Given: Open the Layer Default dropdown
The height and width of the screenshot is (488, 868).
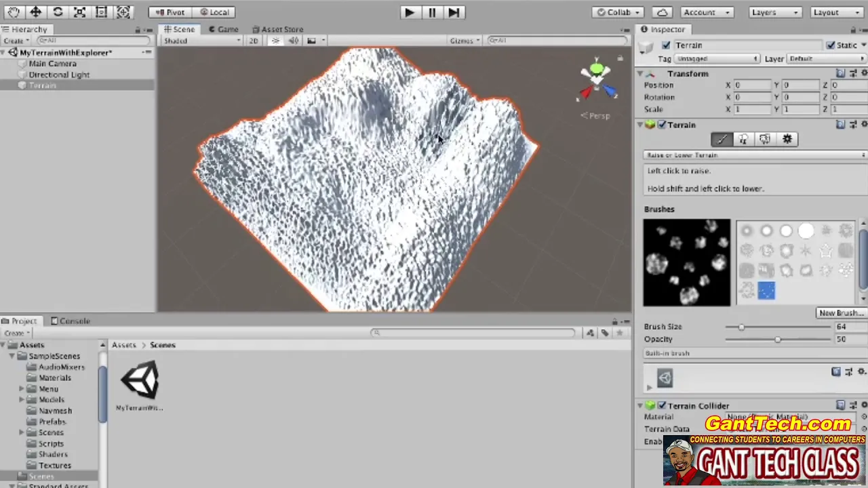Looking at the screenshot, I should (x=827, y=59).
